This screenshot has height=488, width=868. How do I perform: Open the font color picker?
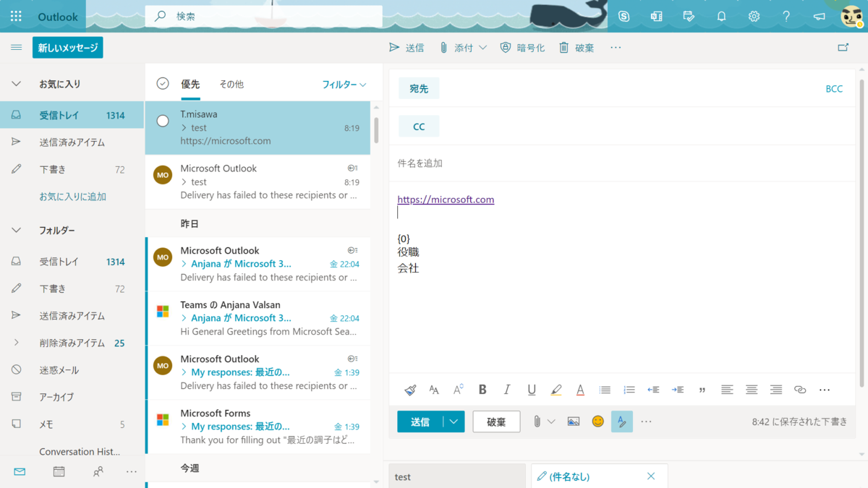point(580,390)
